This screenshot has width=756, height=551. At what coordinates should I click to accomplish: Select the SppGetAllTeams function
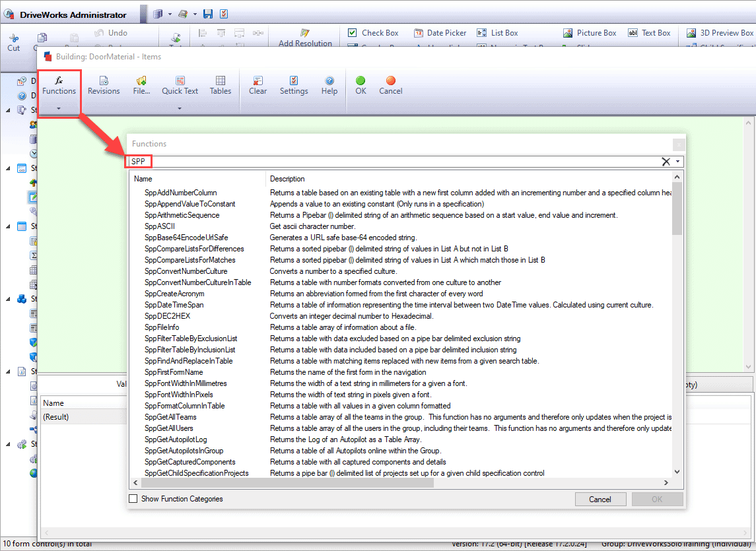(x=170, y=417)
